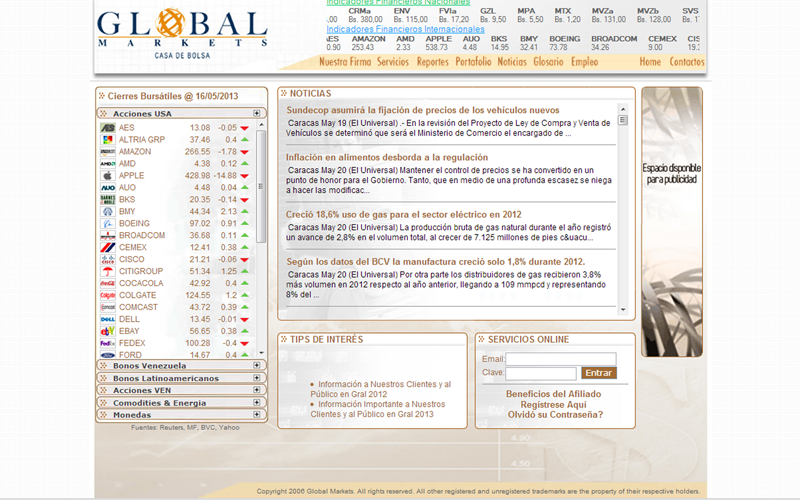The width and height of the screenshot is (800, 500).
Task: Open the Portafolio menu
Action: pyautogui.click(x=473, y=62)
